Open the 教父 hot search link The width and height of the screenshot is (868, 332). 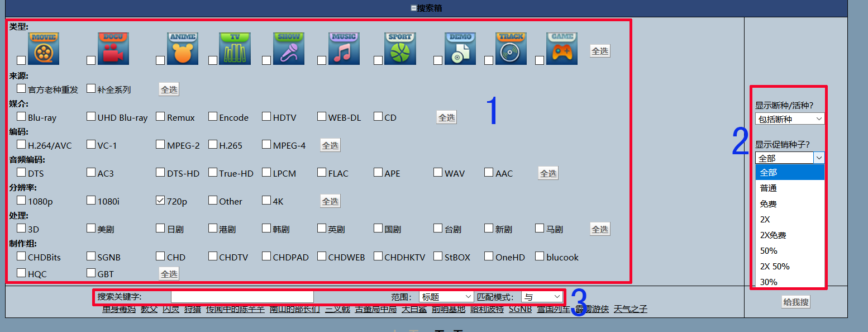(149, 309)
